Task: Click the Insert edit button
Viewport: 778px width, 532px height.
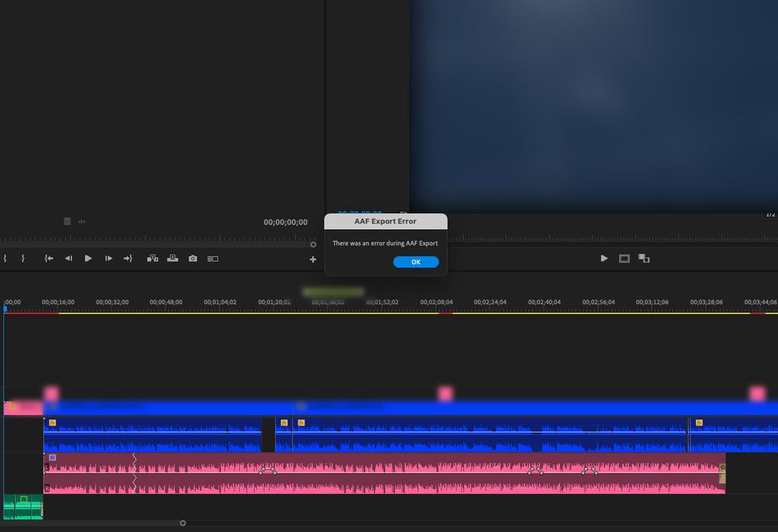Action: pyautogui.click(x=153, y=259)
